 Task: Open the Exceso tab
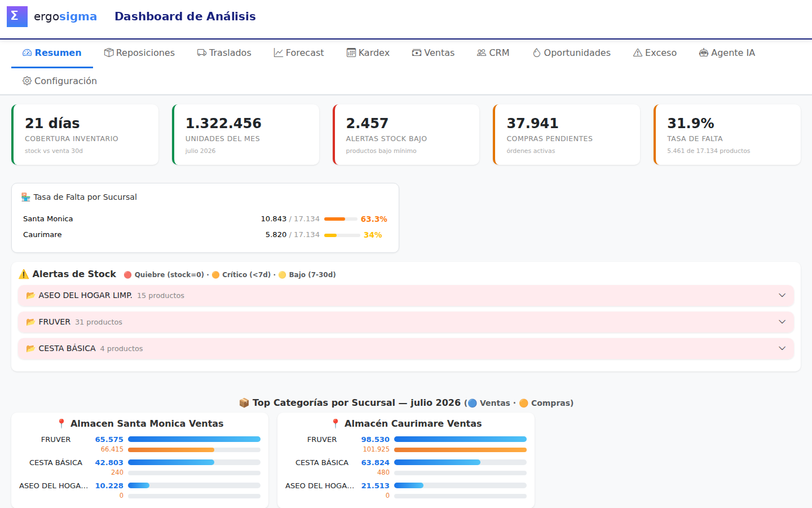(x=655, y=52)
